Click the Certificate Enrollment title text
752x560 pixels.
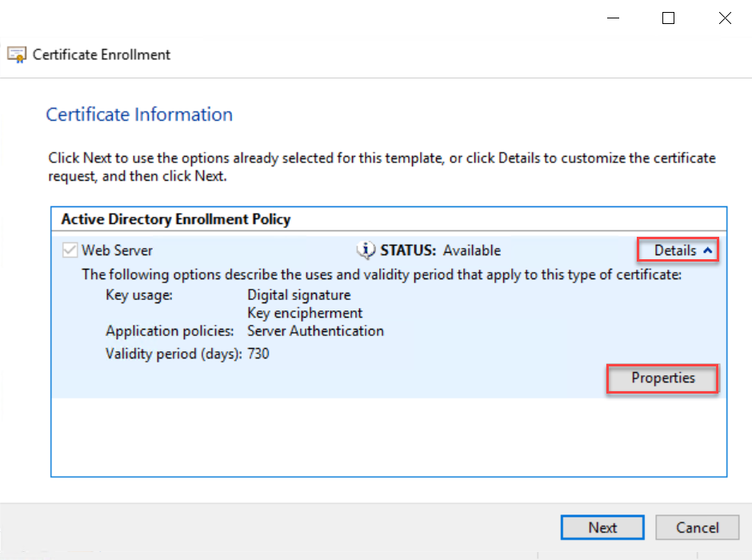(102, 55)
